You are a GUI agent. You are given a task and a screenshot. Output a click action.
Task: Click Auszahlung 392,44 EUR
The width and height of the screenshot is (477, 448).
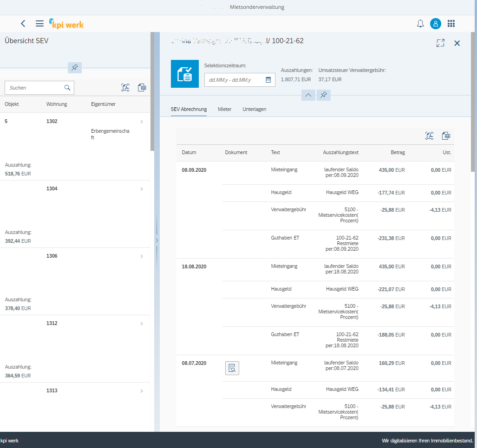(18, 241)
